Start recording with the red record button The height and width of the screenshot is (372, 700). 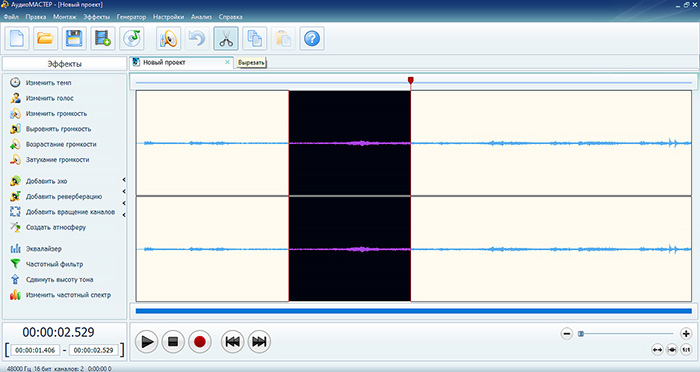click(200, 342)
